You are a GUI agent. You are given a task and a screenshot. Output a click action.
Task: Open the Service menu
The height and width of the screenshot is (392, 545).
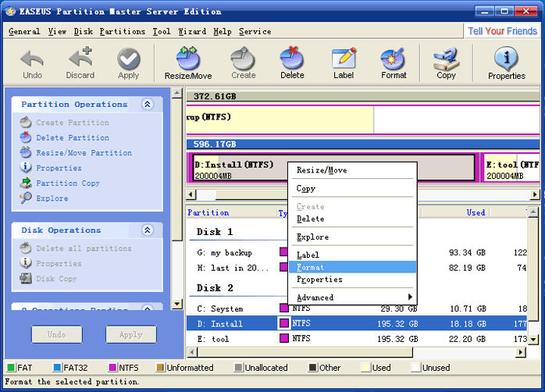point(255,31)
